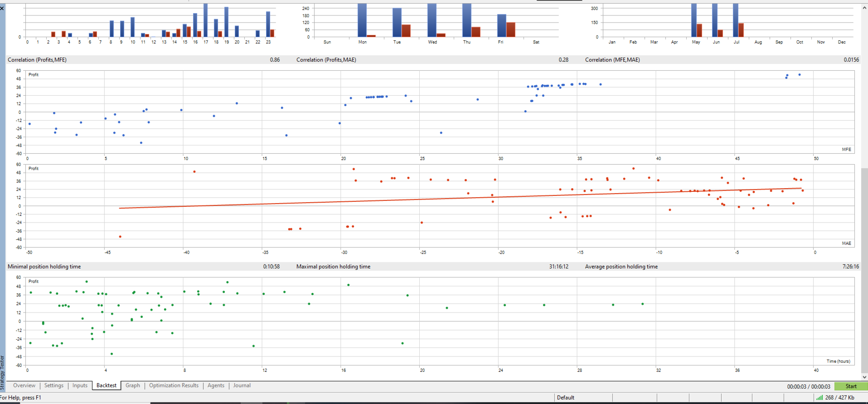The image size is (868, 404).
Task: Click the 'Correlation (MFE,MAE)' label
Action: (x=612, y=60)
